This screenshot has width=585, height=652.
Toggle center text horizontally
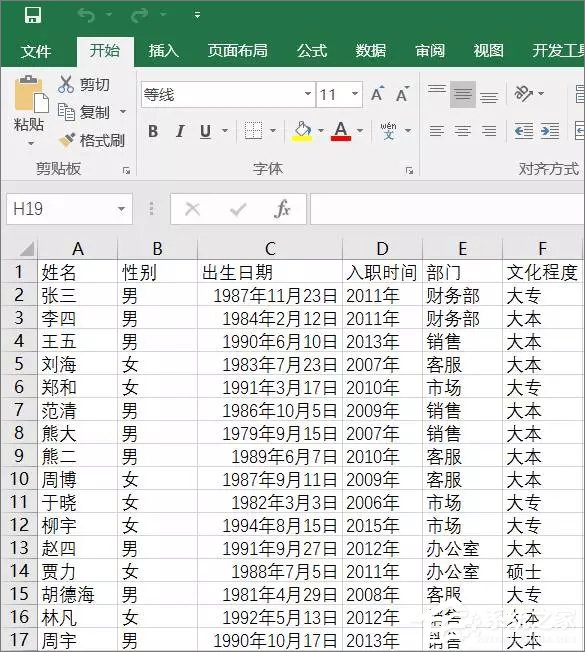pyautogui.click(x=463, y=131)
